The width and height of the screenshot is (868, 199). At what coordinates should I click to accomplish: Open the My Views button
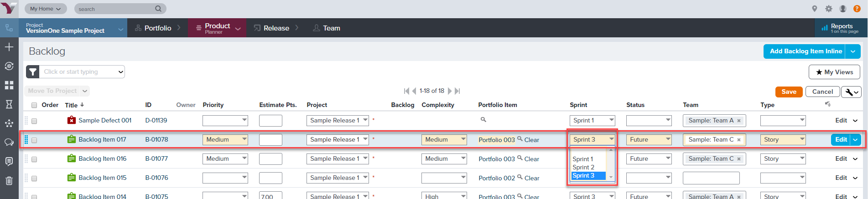click(834, 72)
